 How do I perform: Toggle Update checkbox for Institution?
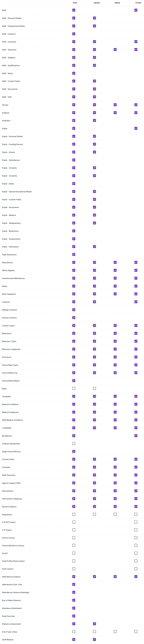coord(94,121)
